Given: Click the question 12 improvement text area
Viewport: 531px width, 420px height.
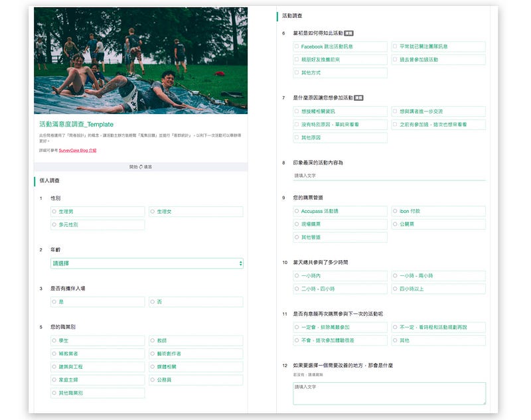Looking at the screenshot, I should click(389, 393).
